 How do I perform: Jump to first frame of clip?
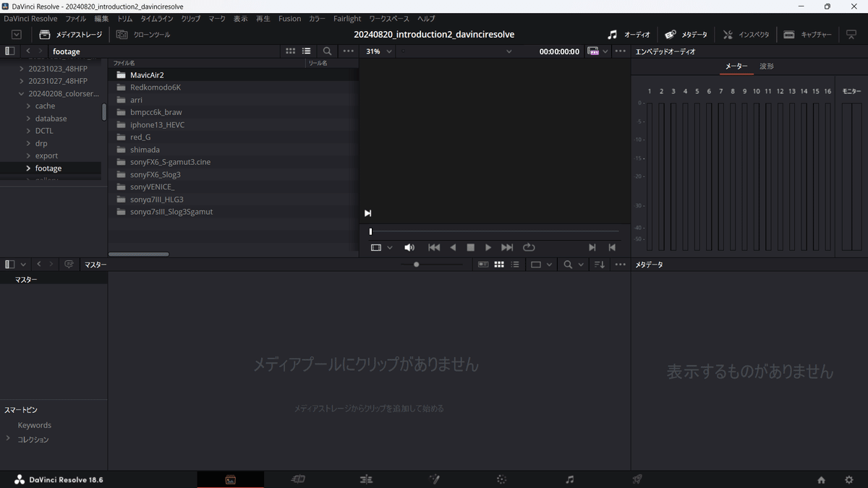tap(434, 247)
